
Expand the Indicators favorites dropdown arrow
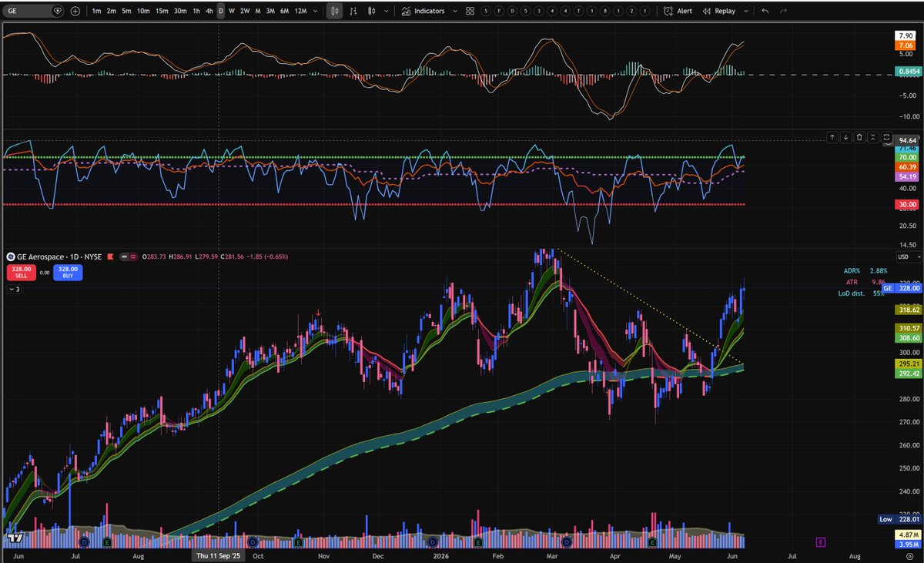(454, 12)
